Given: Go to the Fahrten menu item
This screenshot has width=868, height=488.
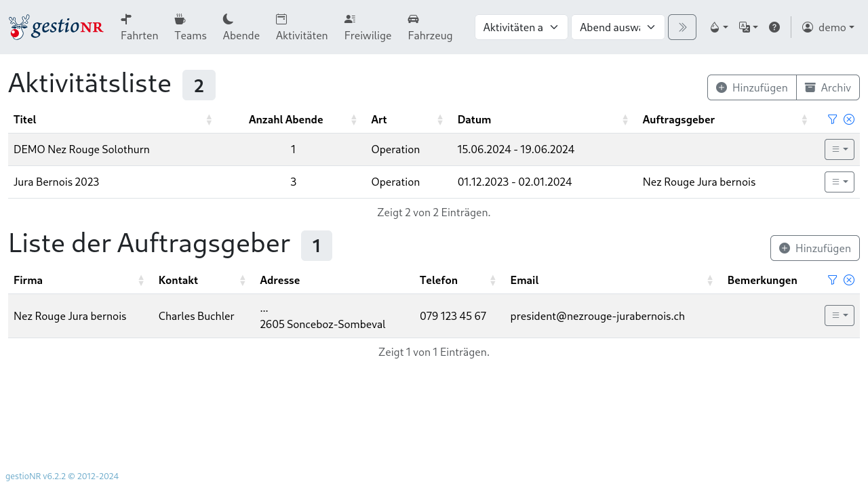Looking at the screenshot, I should tap(139, 27).
